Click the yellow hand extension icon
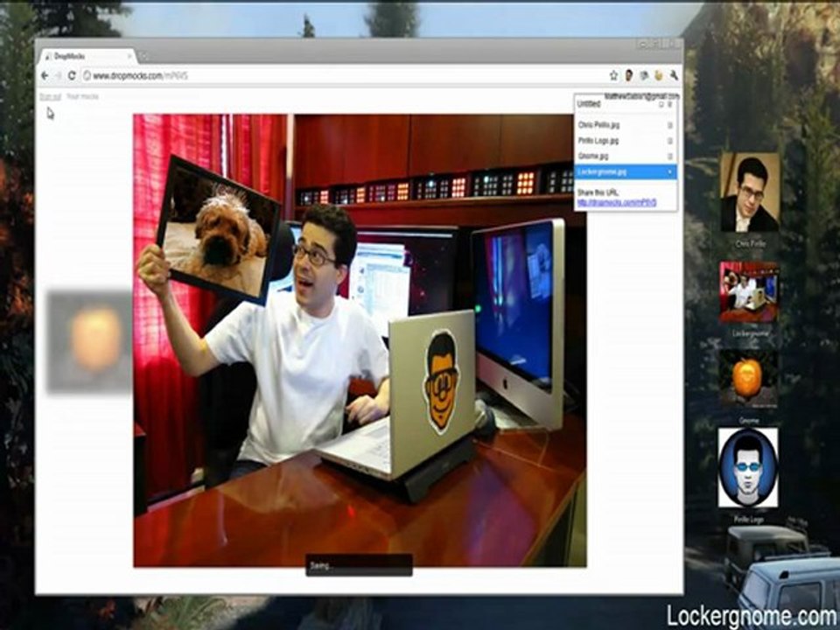This screenshot has height=630, width=840. coord(658,75)
